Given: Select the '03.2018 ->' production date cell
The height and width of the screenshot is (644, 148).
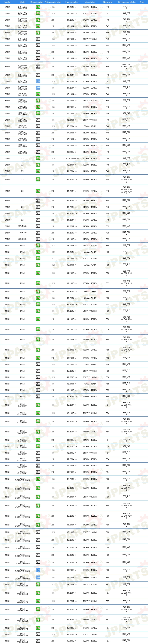Looking at the screenshot, I should point(72,239).
